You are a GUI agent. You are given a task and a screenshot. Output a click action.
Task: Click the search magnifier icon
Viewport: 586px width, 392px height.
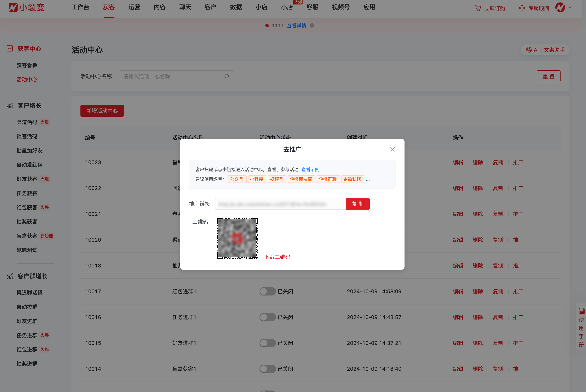pyautogui.click(x=227, y=76)
